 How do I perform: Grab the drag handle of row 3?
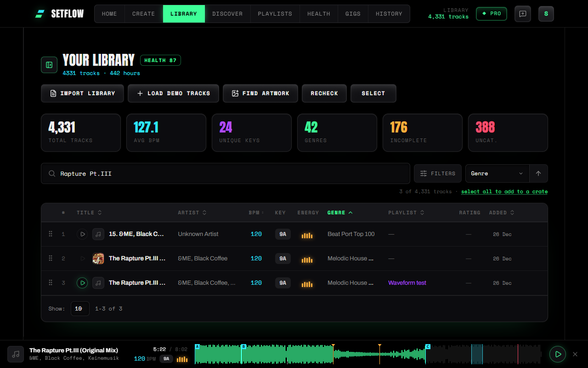coord(51,283)
